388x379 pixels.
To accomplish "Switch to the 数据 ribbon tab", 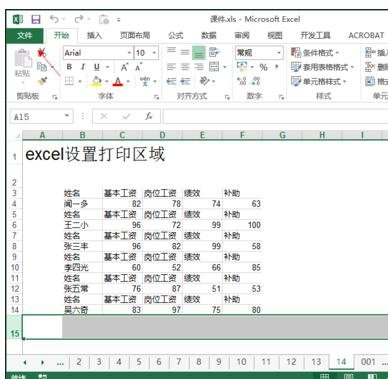I will [x=209, y=36].
